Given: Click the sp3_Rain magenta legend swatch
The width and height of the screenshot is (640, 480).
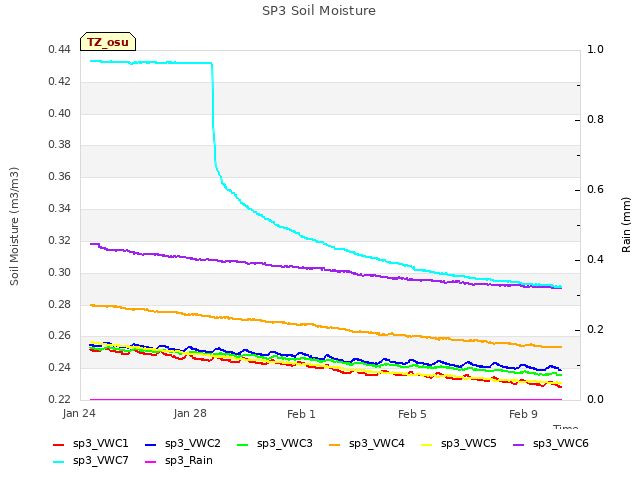Looking at the screenshot, I should pyautogui.click(x=151, y=462).
